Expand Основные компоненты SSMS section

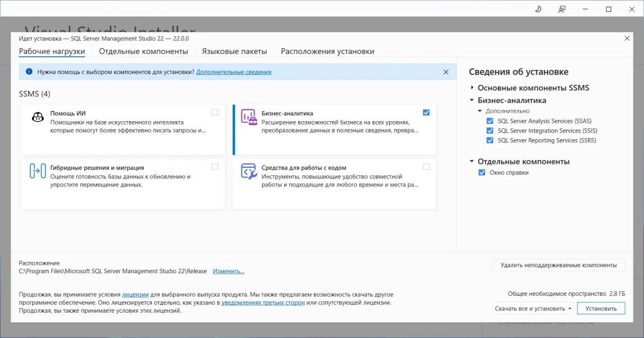[472, 88]
